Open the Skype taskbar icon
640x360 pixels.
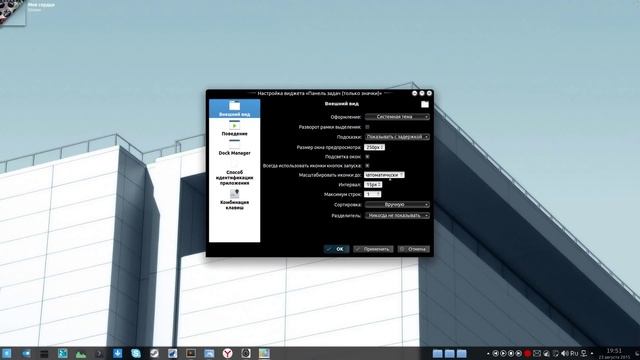point(136,353)
